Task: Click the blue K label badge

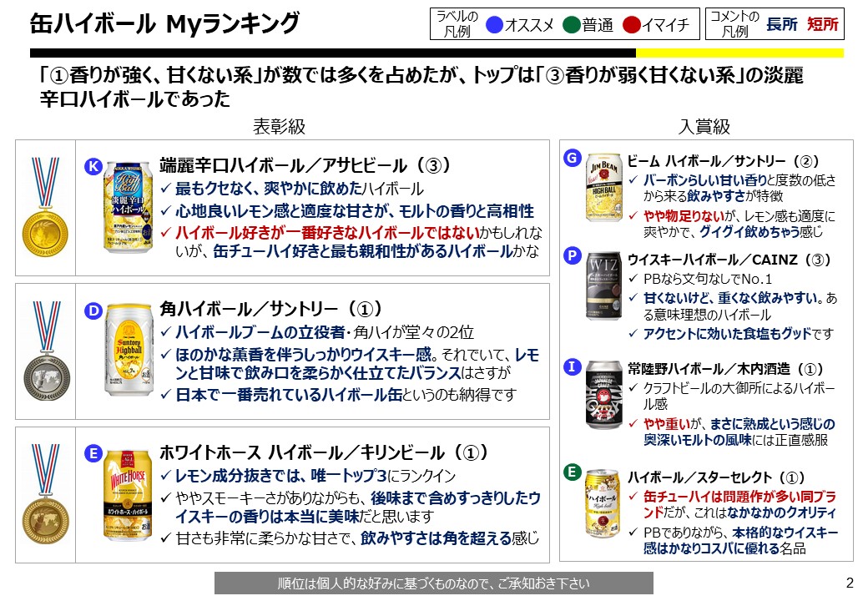Action: (93, 167)
